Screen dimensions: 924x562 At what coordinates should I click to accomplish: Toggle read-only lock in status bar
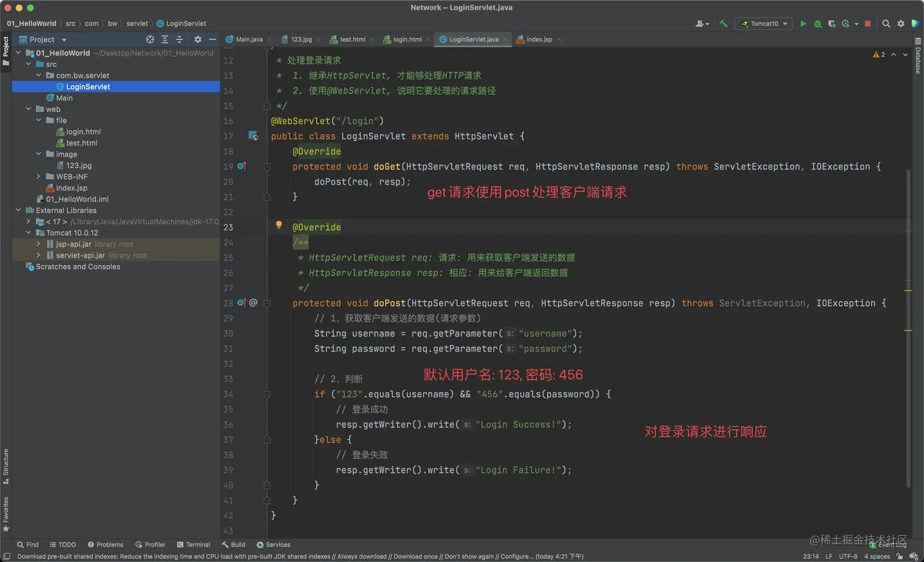click(x=900, y=557)
